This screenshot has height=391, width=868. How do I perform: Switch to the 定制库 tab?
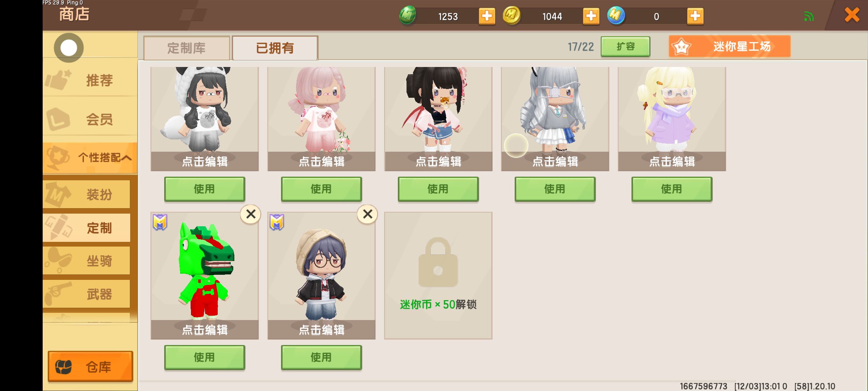tap(187, 48)
